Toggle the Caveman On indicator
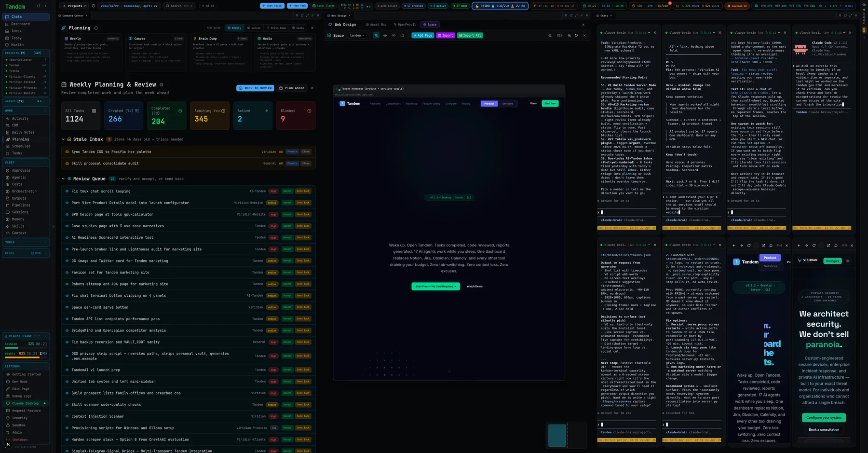The height and width of the screenshot is (453, 868). click(737, 6)
